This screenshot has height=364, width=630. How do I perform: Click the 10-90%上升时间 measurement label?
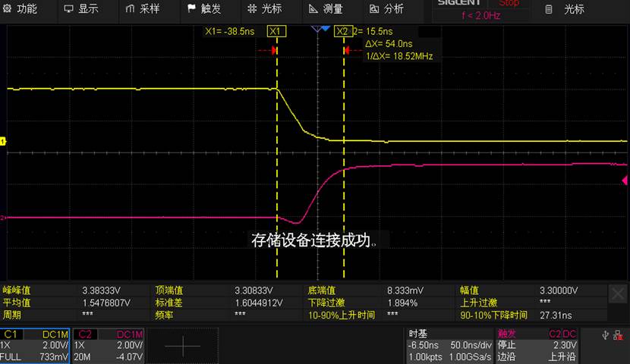pos(341,315)
